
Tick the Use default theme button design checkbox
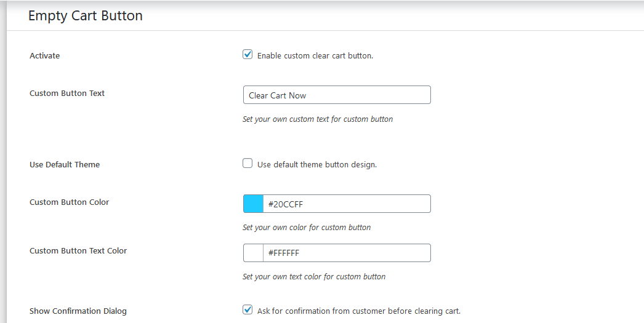click(x=248, y=164)
